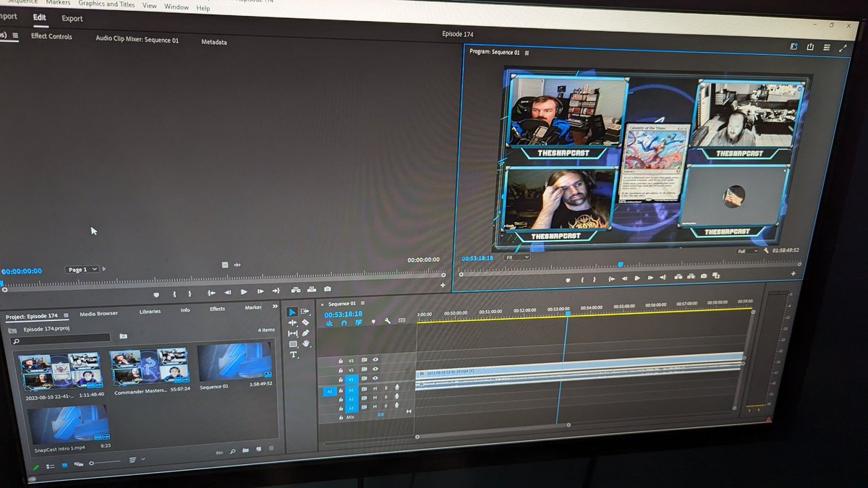Expand hidden Project panel tabs chevron
The height and width of the screenshot is (488, 868).
click(x=274, y=307)
